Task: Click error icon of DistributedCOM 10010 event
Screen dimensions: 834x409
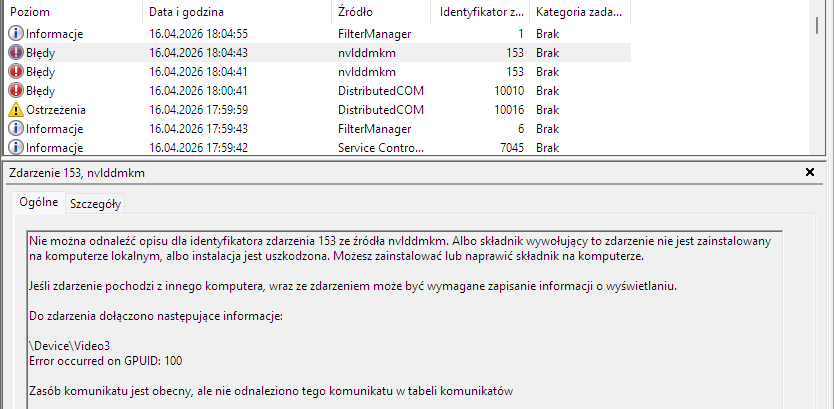Action: (x=16, y=91)
